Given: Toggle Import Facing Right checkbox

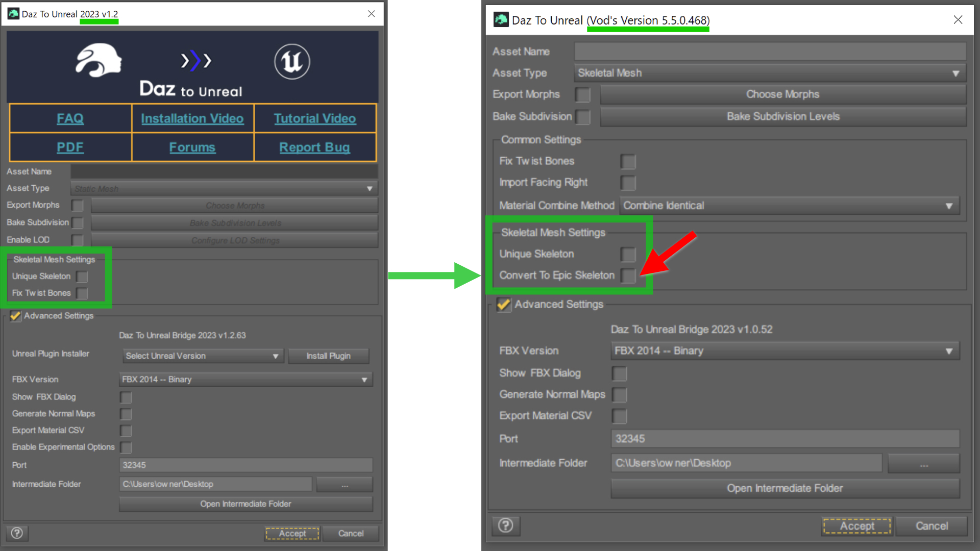Looking at the screenshot, I should [628, 183].
